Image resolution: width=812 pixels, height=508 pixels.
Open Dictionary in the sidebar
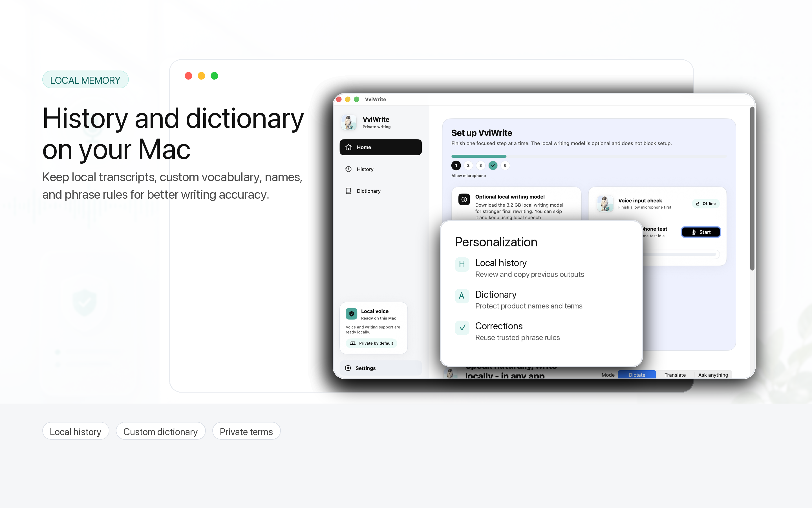pyautogui.click(x=380, y=191)
